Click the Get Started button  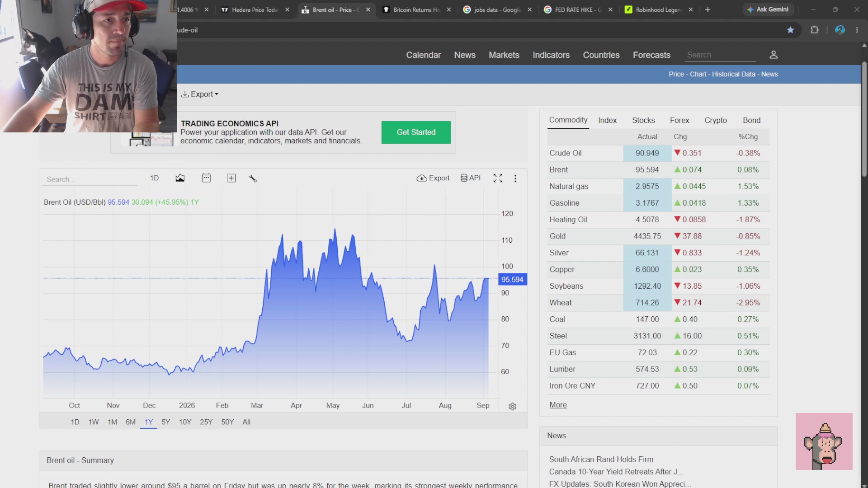(x=416, y=132)
